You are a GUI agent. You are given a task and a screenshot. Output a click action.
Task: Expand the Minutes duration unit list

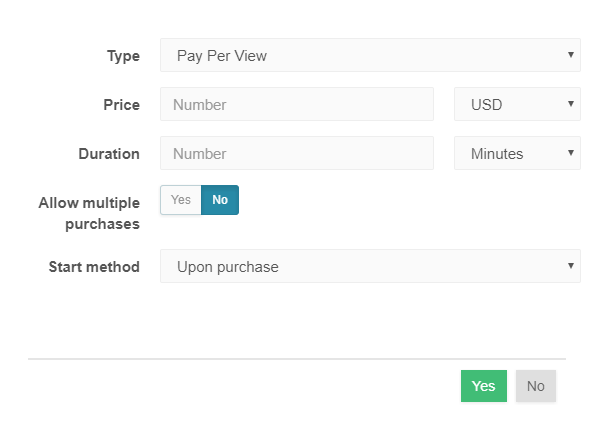[517, 153]
